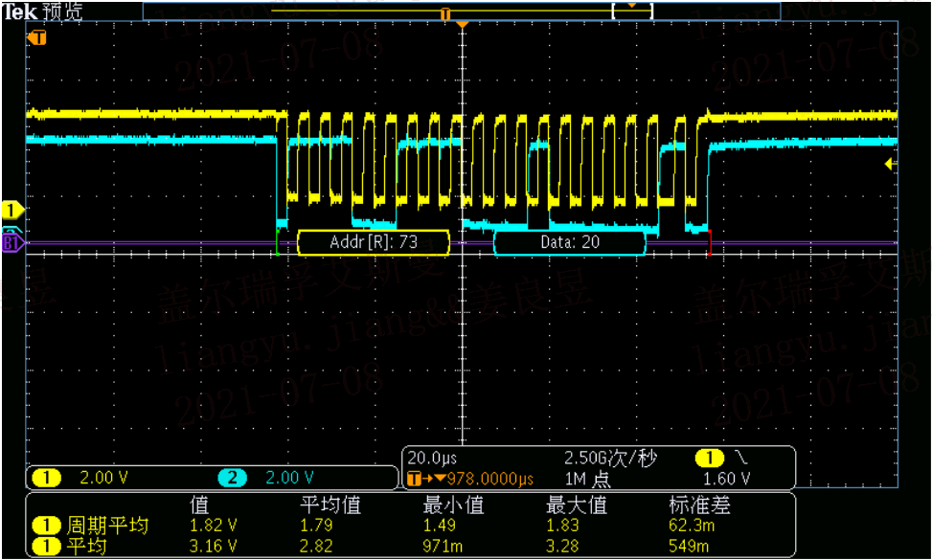Click the yellow trigger level arrow on the right edge
The height and width of the screenshot is (560, 932).
point(891,164)
